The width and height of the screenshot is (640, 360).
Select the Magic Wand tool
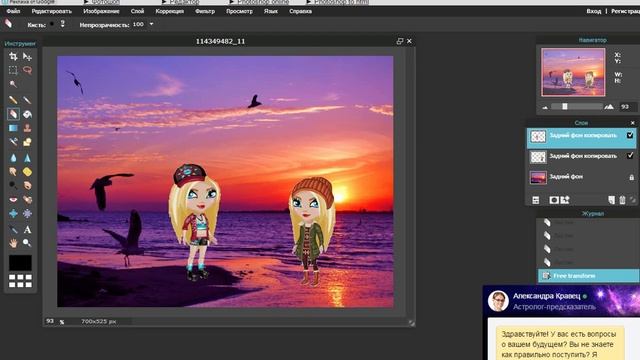click(13, 84)
